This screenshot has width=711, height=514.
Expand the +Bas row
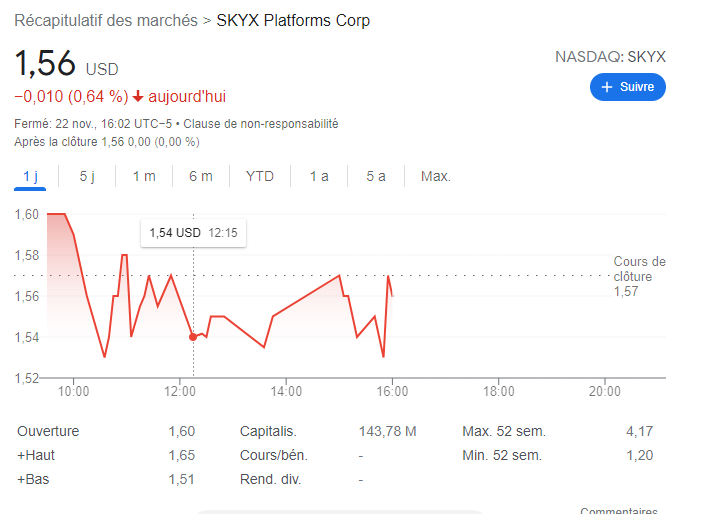pyautogui.click(x=35, y=479)
